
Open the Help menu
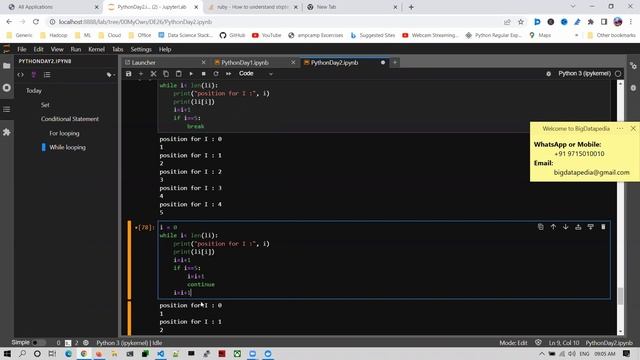pos(165,49)
